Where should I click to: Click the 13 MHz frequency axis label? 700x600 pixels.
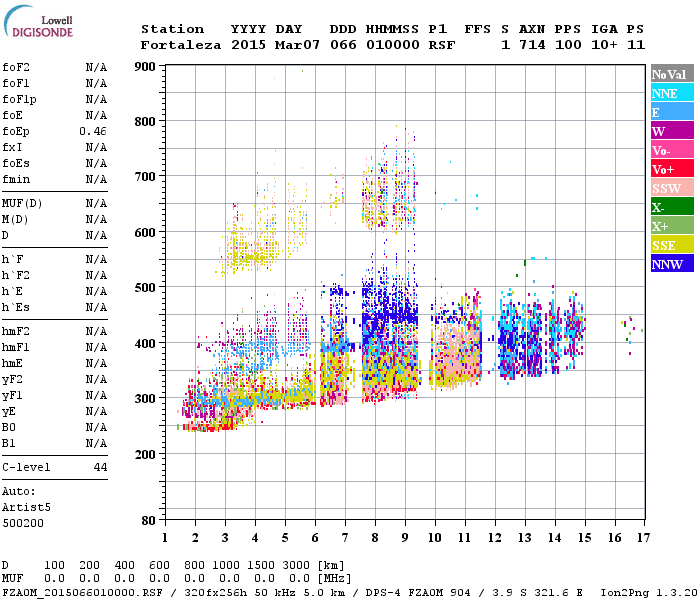click(525, 538)
